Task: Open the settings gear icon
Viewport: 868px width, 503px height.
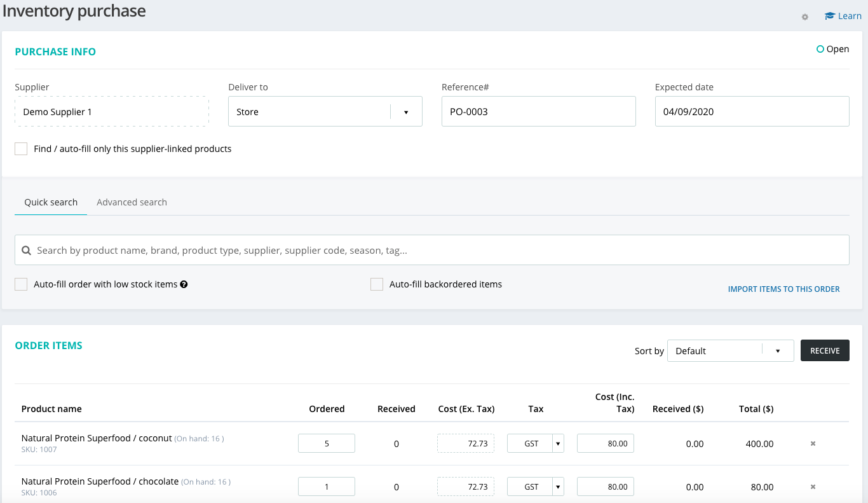Action: click(805, 17)
